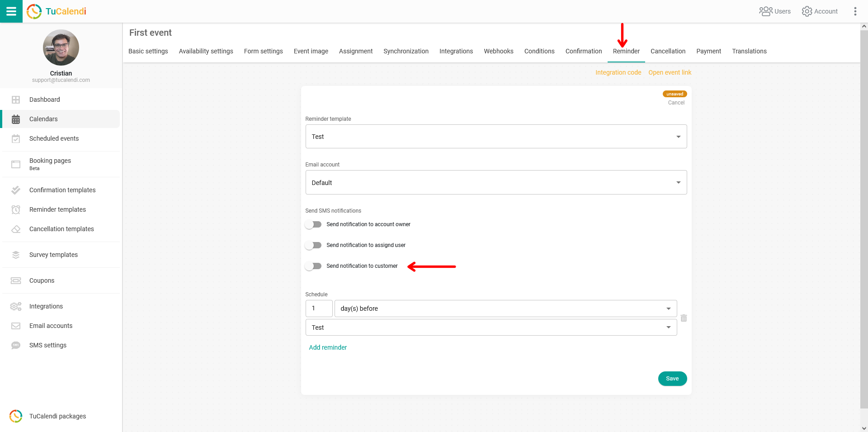Enable Send notification to customer
Viewport: 868px width, 432px height.
pyautogui.click(x=313, y=266)
